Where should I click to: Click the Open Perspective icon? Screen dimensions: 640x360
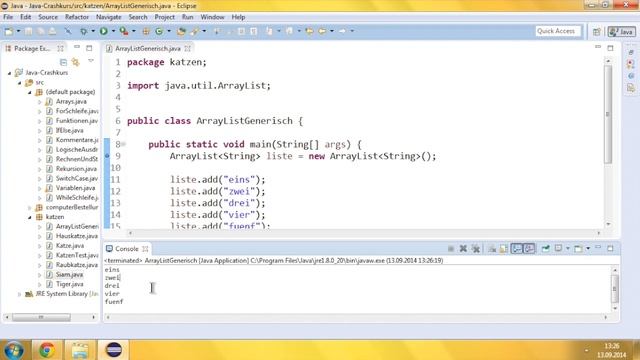[597, 31]
